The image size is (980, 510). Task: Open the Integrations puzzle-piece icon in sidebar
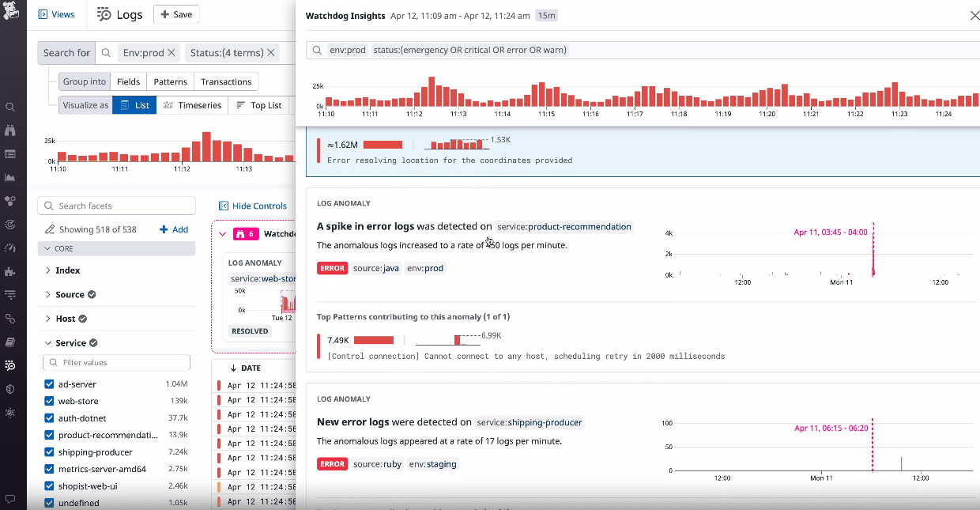[10, 271]
